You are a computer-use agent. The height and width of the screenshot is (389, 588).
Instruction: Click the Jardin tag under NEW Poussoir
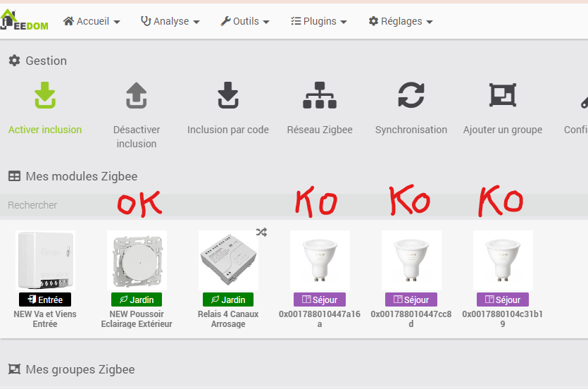(x=137, y=300)
